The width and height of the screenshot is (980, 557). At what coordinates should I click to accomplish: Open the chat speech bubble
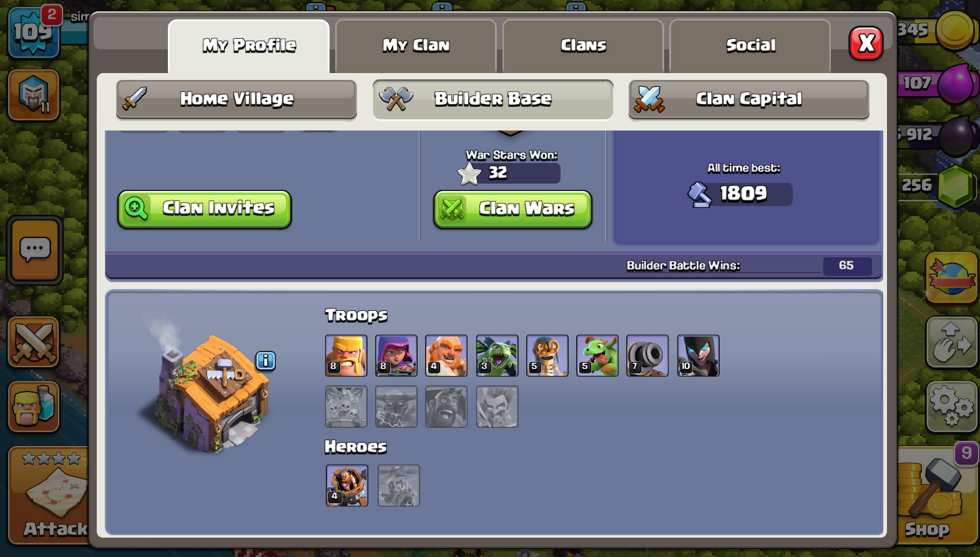(x=35, y=250)
